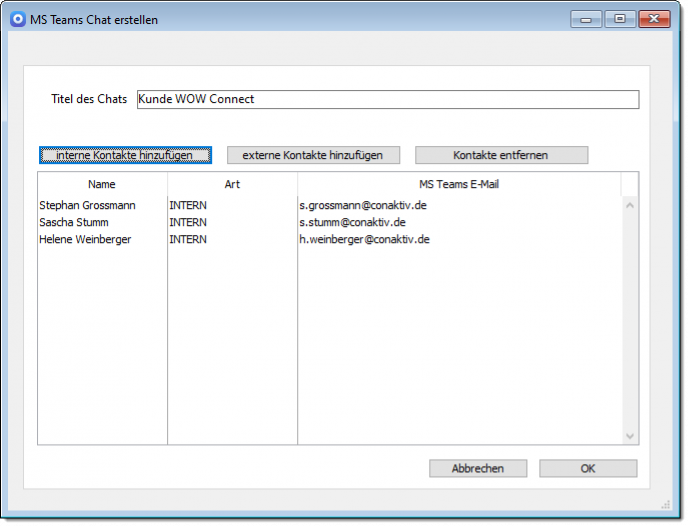Click INTERN type cell for Sascha Stumm
This screenshot has height=526, width=688.
[x=188, y=222]
